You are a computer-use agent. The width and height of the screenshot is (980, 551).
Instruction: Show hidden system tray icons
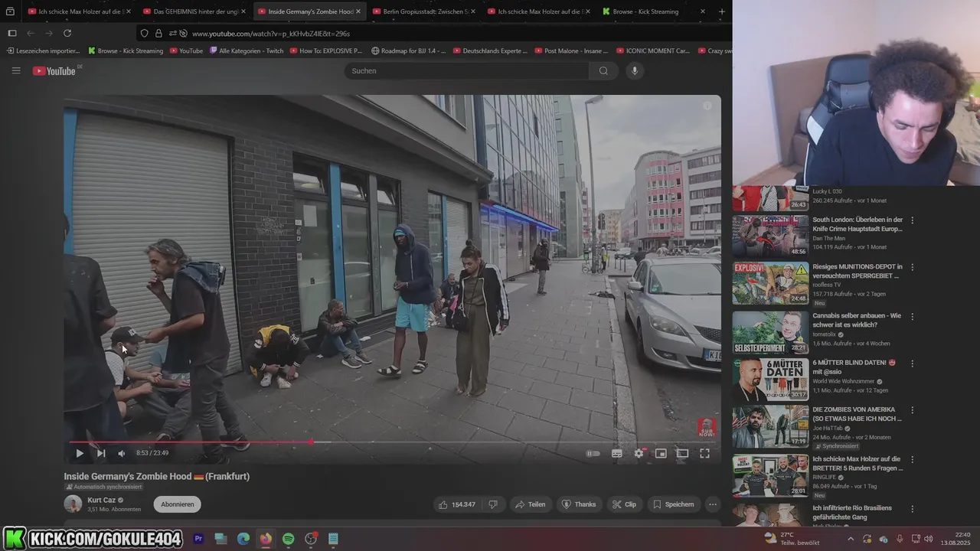pyautogui.click(x=851, y=539)
